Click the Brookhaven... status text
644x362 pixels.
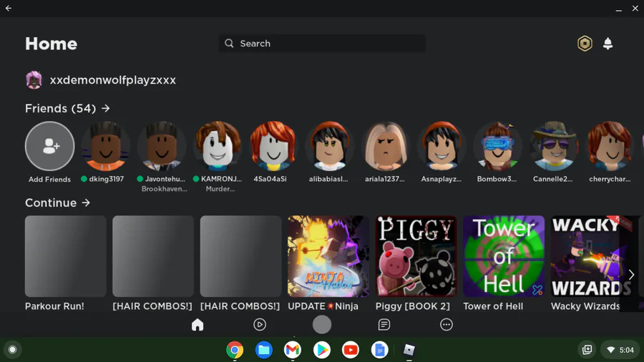point(165,189)
